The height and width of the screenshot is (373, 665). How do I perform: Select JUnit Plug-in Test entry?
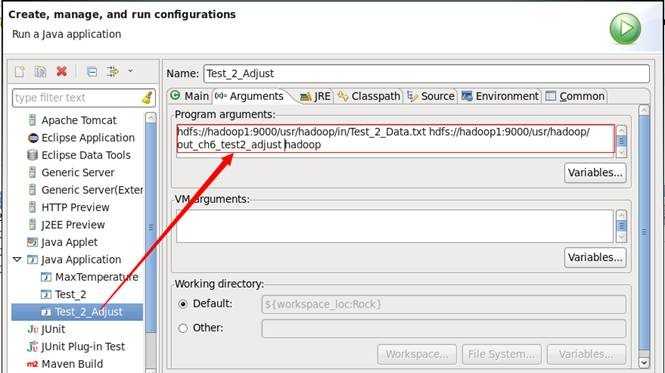[83, 347]
